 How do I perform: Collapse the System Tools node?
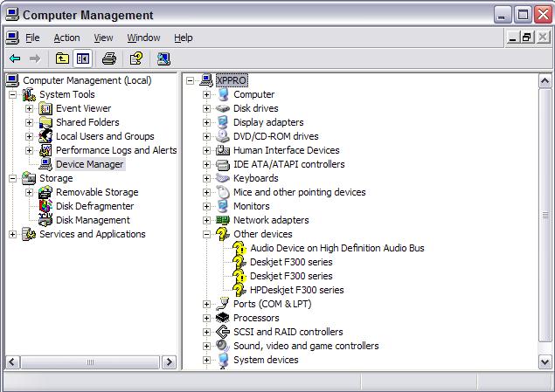[13, 94]
